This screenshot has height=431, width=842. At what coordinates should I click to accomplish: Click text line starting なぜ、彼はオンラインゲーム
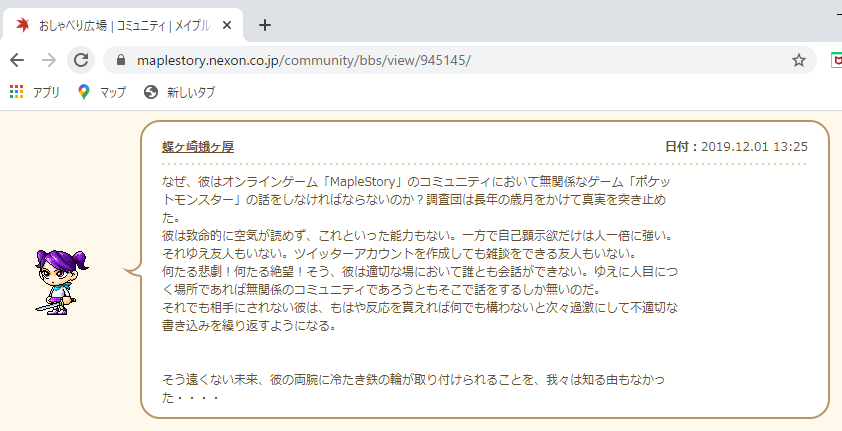pyautogui.click(x=416, y=182)
